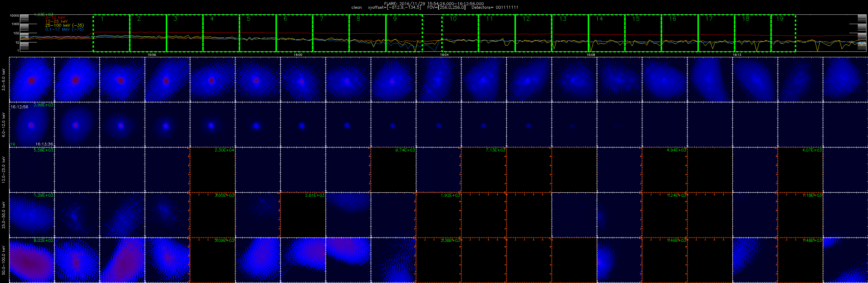
Task: Click the '16:13:36' timestamp in the image grid
Action: [44, 144]
